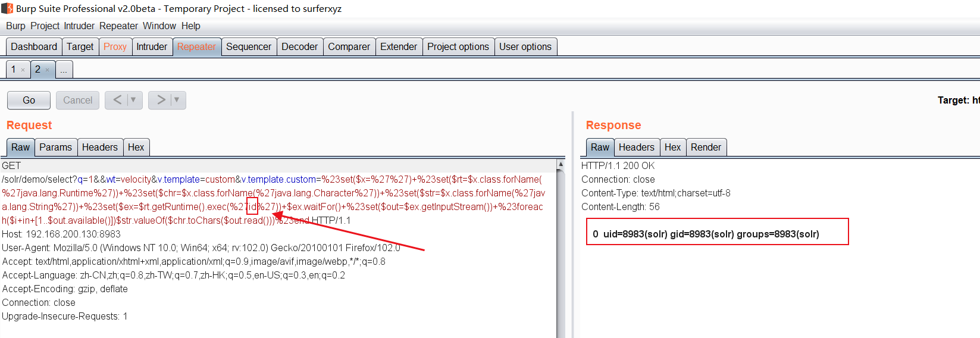Click the Accept-Language header line

[174, 276]
